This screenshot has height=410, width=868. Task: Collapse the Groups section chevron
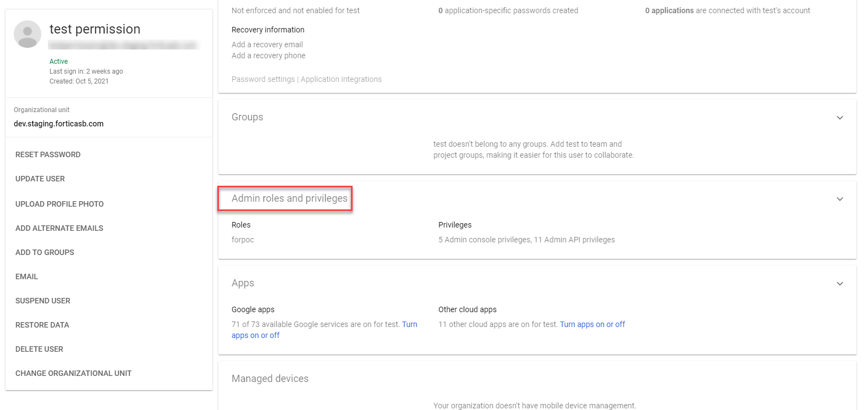click(839, 117)
